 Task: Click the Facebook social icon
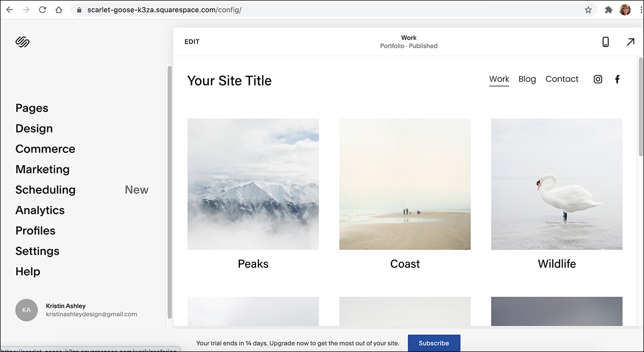pos(617,79)
